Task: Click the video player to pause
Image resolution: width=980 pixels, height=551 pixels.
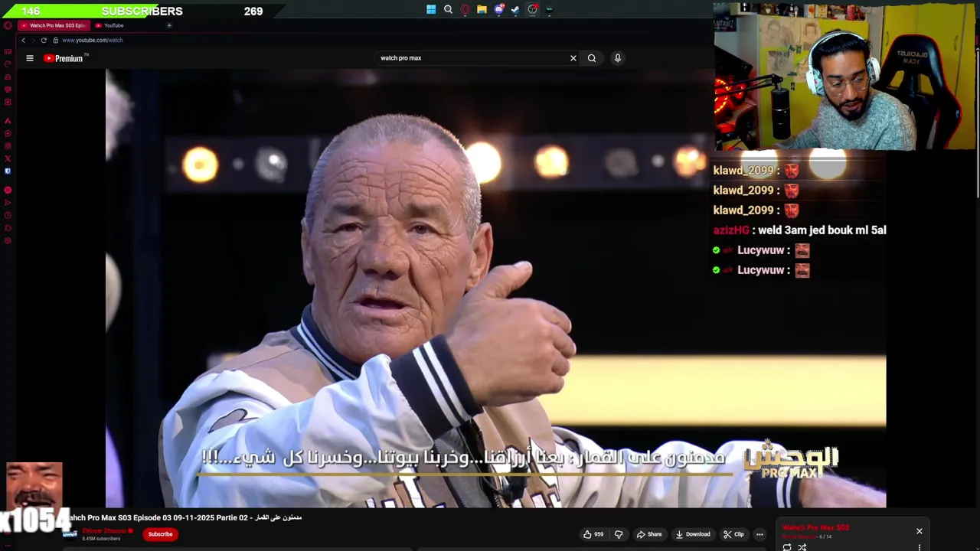Action: coord(495,288)
